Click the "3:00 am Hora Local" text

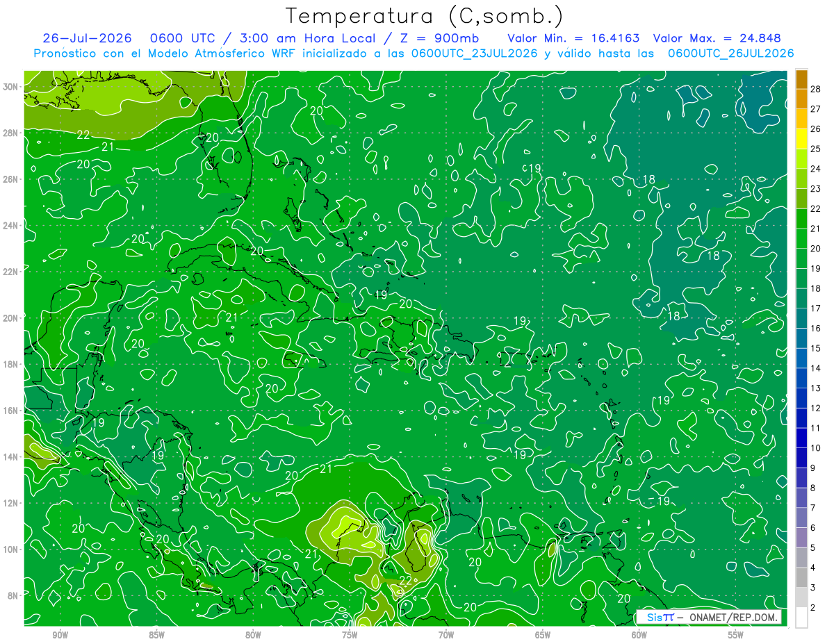coord(307,38)
